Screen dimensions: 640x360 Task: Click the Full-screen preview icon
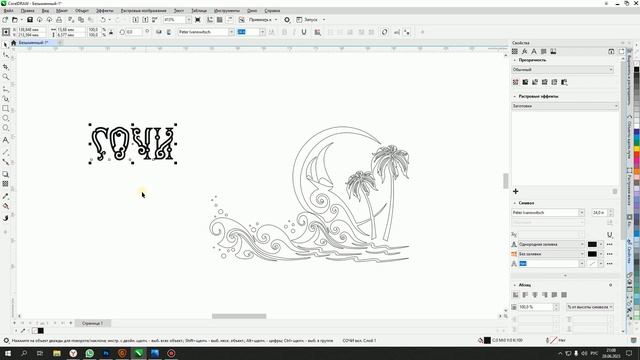[x=198, y=20]
